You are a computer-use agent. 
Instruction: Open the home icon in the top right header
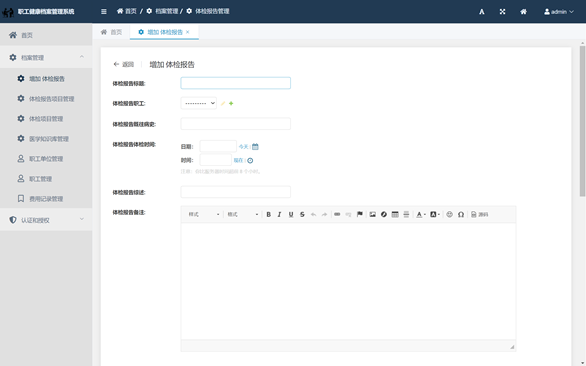pyautogui.click(x=524, y=12)
